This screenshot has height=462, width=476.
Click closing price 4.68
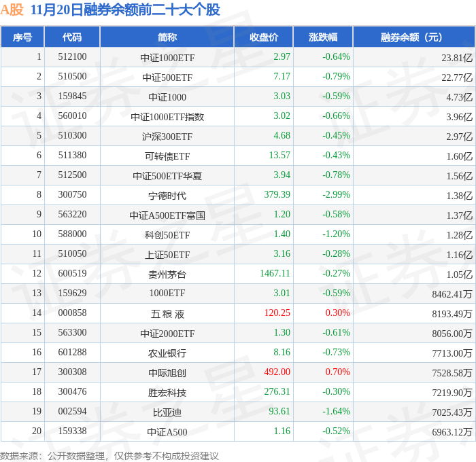coord(282,135)
